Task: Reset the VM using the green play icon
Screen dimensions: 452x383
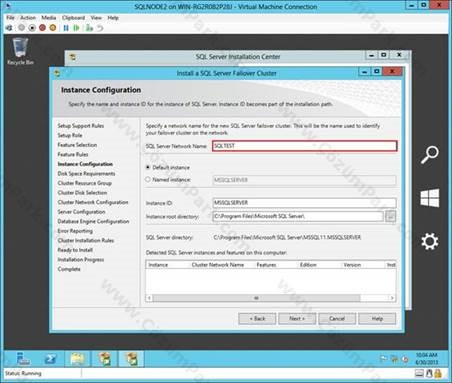Action: click(x=76, y=28)
